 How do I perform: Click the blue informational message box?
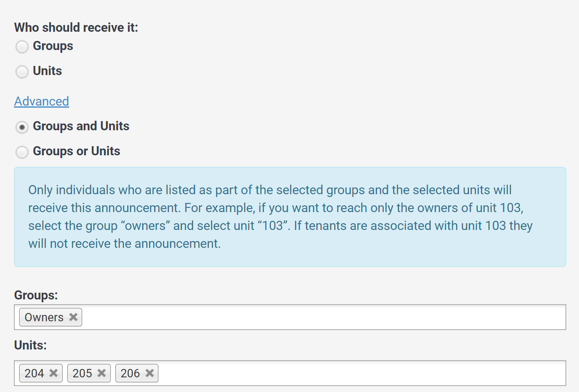click(x=289, y=216)
